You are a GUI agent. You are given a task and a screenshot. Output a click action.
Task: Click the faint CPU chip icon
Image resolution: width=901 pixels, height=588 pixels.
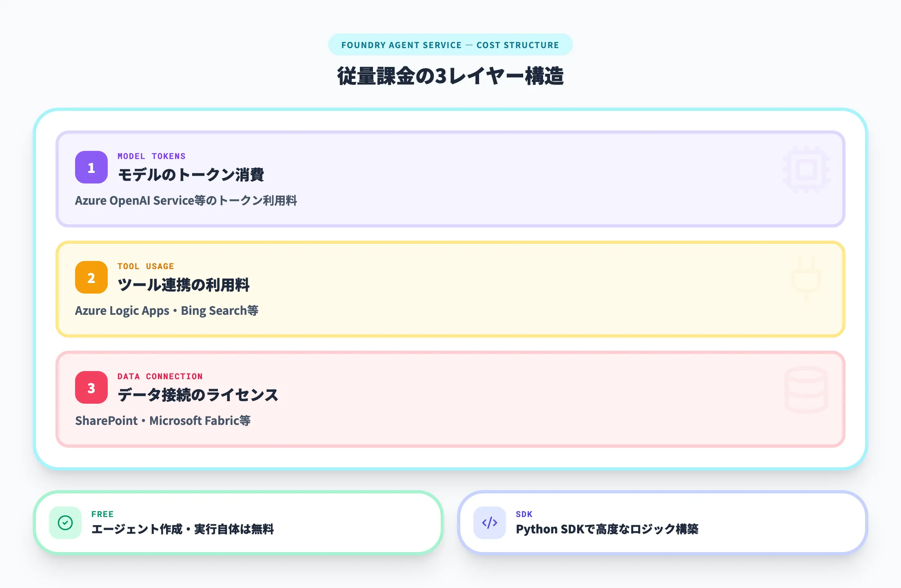(x=806, y=170)
